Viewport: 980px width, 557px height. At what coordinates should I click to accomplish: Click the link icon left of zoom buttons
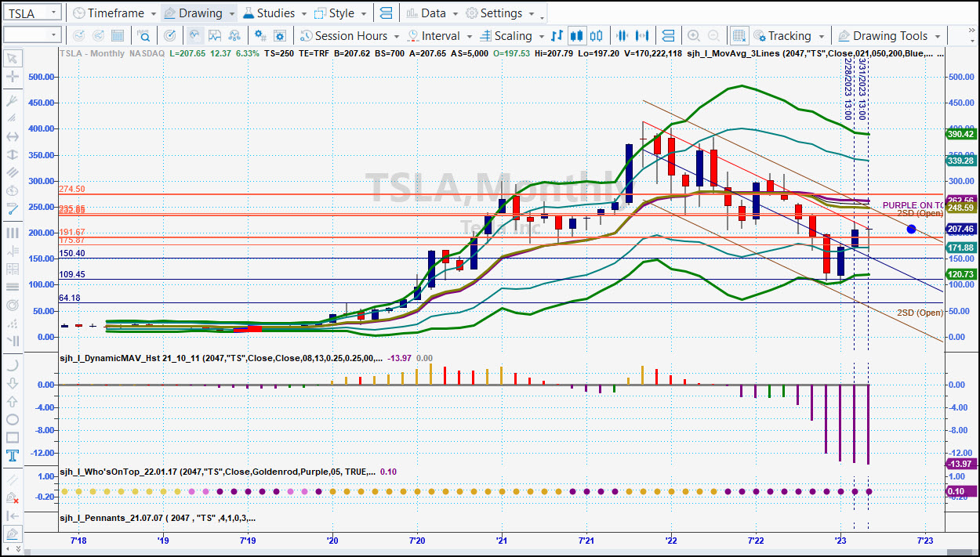[668, 35]
